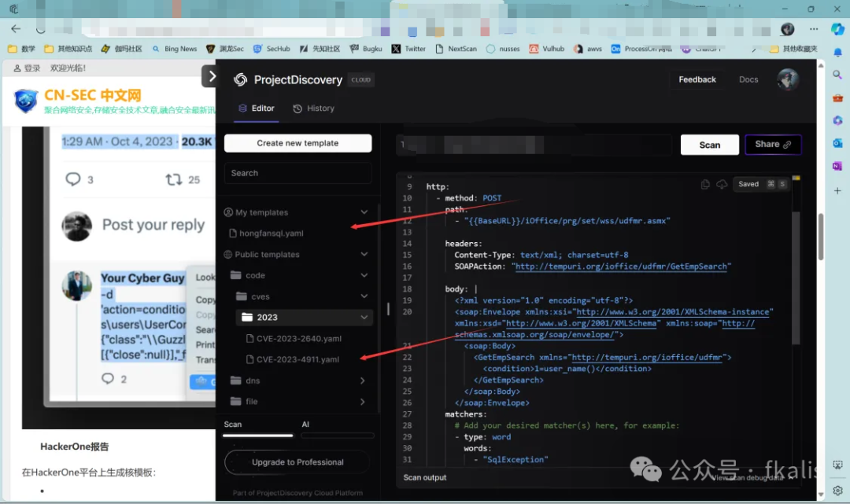Click the tweet reply comment icon
The image size is (850, 504).
tap(72, 179)
